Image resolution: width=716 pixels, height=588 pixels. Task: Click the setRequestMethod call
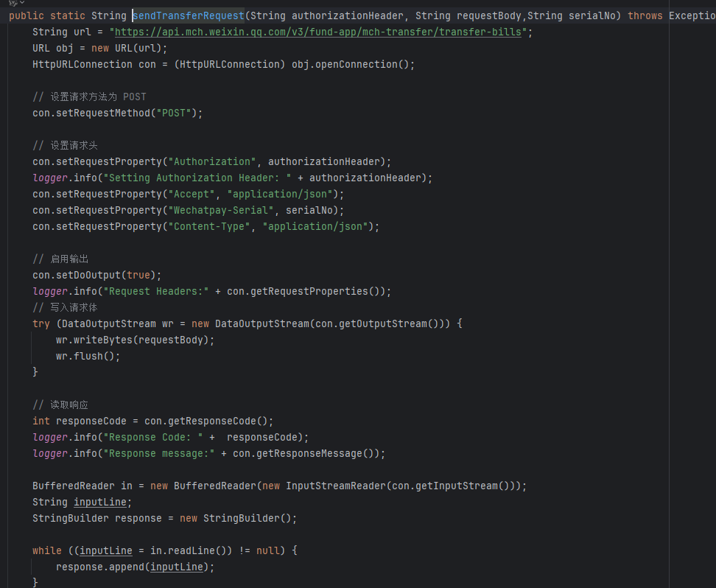point(106,113)
